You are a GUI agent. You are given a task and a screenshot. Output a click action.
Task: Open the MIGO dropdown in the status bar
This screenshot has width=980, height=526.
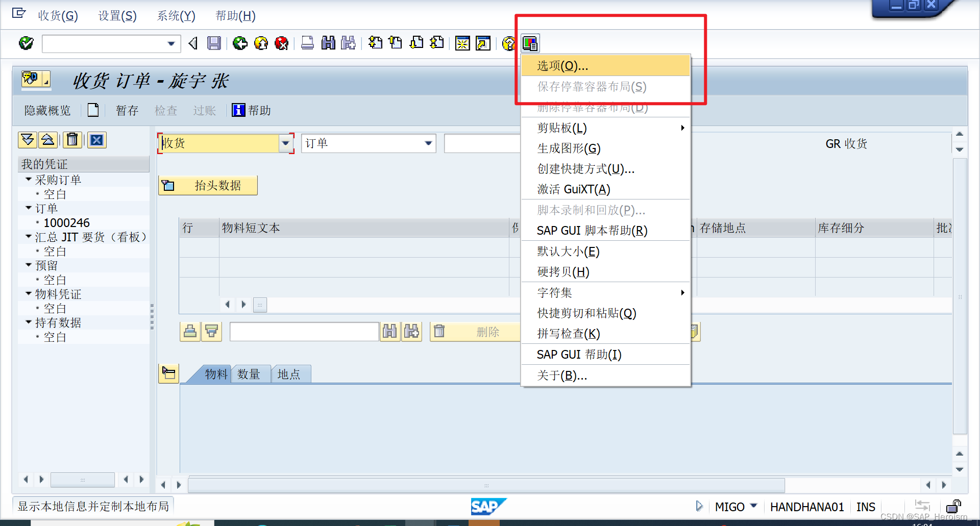click(x=754, y=507)
